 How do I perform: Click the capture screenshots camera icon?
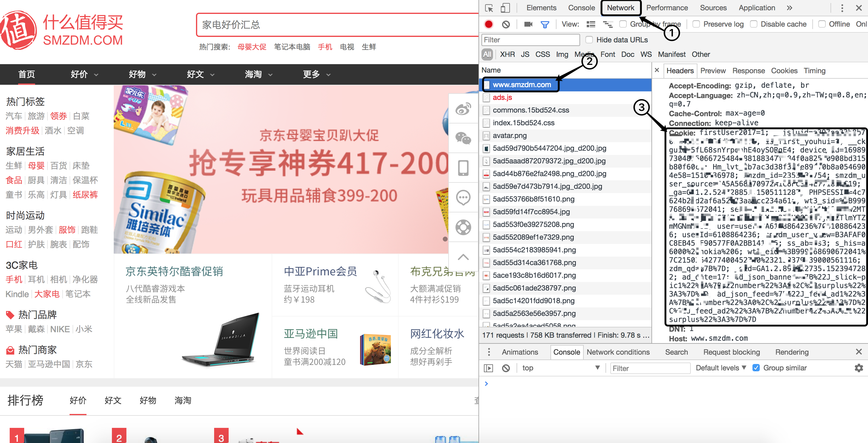[x=528, y=24]
